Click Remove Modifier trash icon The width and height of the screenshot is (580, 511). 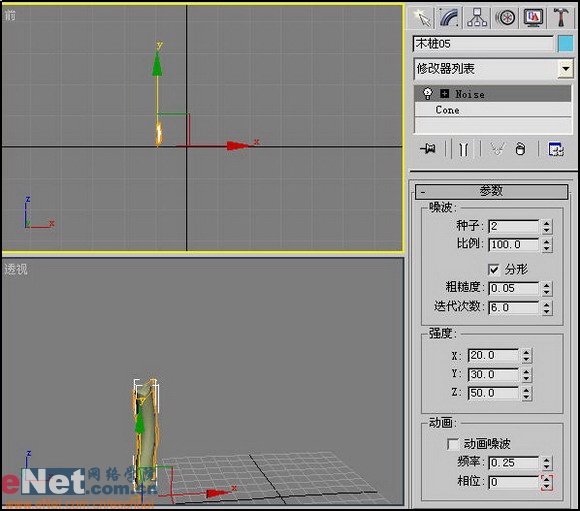tap(520, 149)
